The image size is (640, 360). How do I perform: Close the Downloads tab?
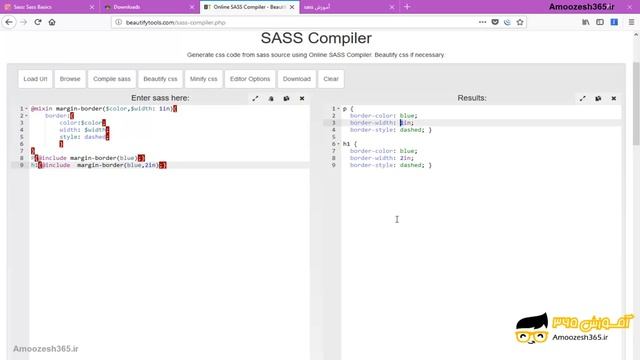192,7
